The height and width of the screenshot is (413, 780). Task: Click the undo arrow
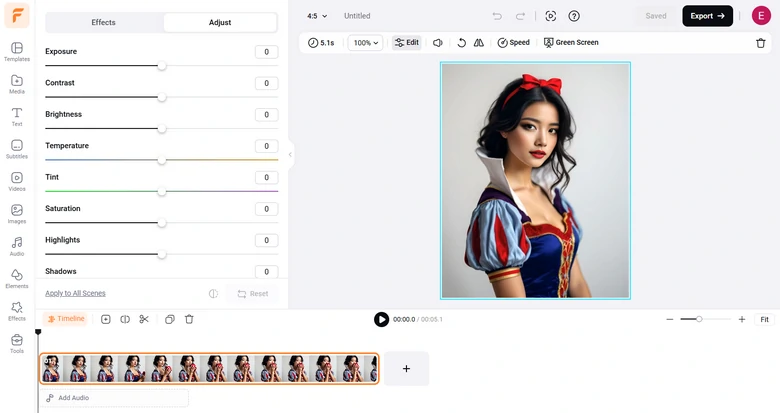(x=497, y=16)
